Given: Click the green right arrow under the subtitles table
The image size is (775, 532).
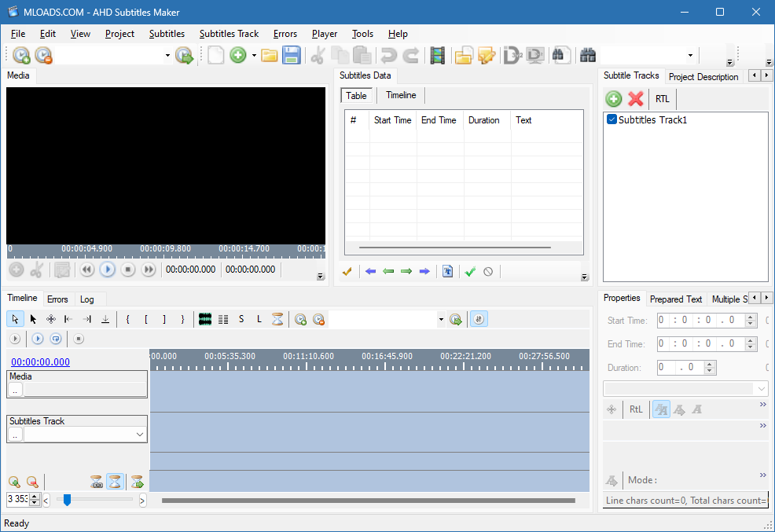Looking at the screenshot, I should (x=406, y=271).
